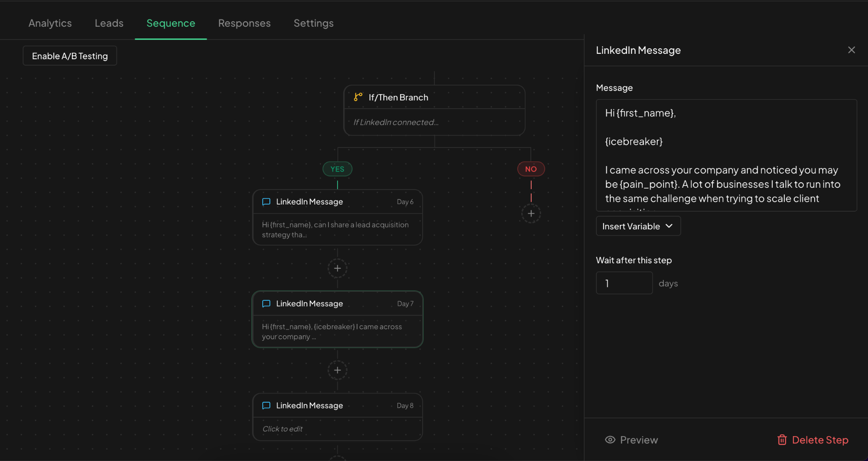Switch to the Leads tab

109,23
